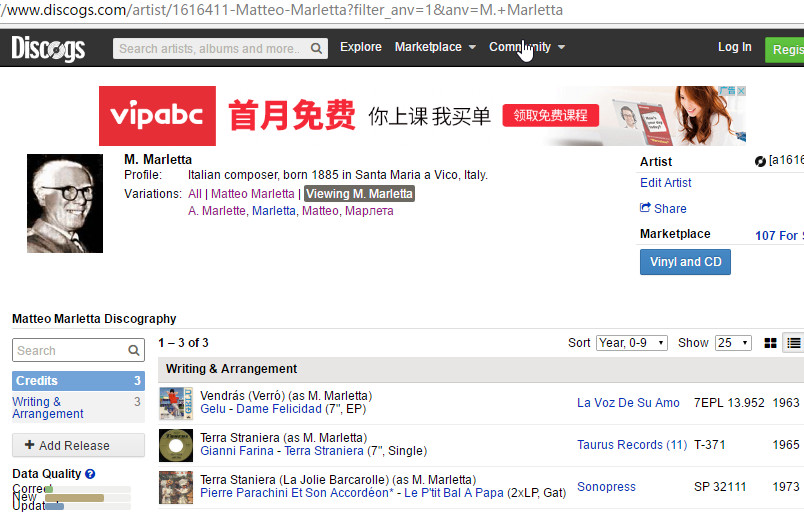Open the Community dropdown menu
Image resolution: width=804 pixels, height=519 pixels.
527,47
